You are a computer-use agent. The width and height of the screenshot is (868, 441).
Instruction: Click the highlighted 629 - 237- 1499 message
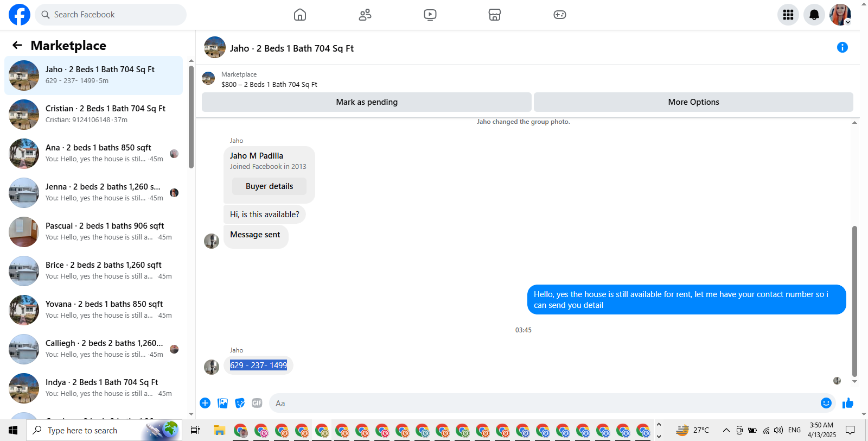pos(258,366)
